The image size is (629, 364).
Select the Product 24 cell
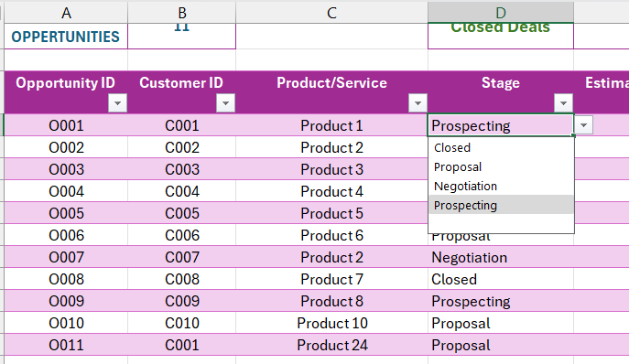(x=331, y=345)
